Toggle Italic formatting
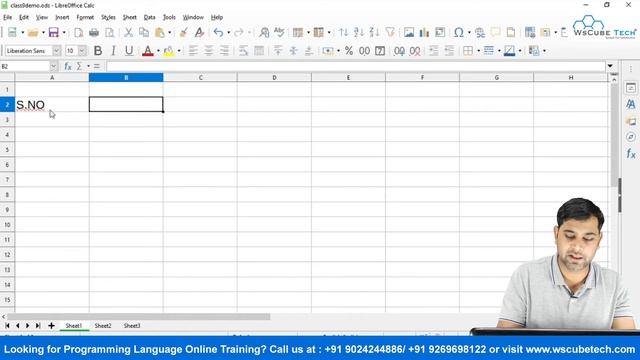640x360 pixels. pos(113,51)
